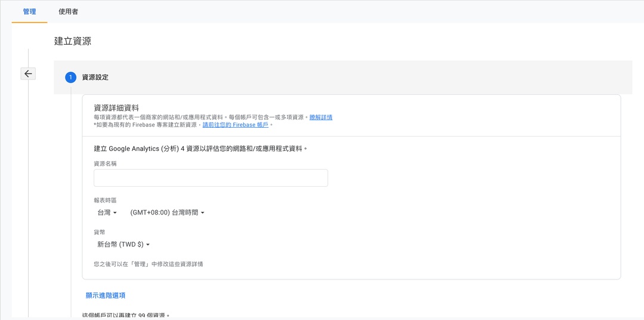Click the 報表時區 label

105,201
